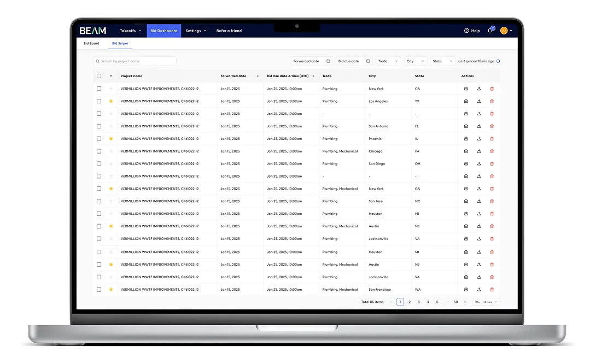Check the box for the San Antonio row
Screen dimensions: 590x364
tap(99, 126)
